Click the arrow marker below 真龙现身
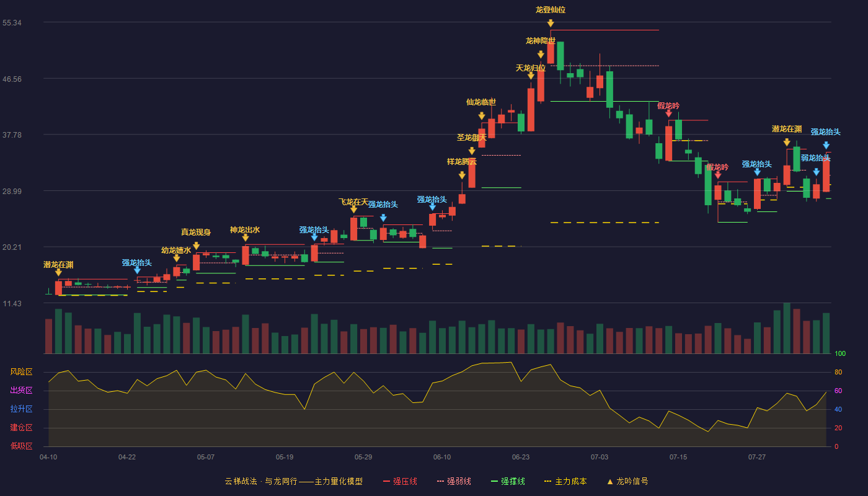 [196, 246]
